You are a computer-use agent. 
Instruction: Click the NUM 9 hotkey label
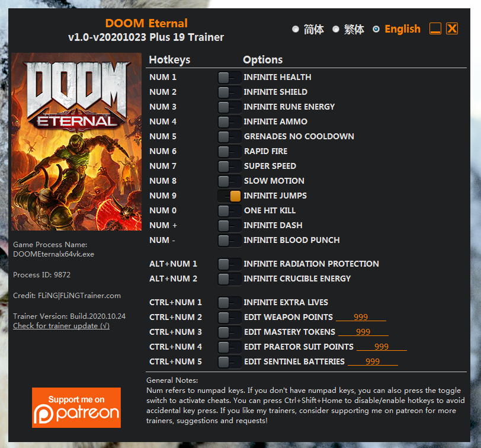point(163,196)
